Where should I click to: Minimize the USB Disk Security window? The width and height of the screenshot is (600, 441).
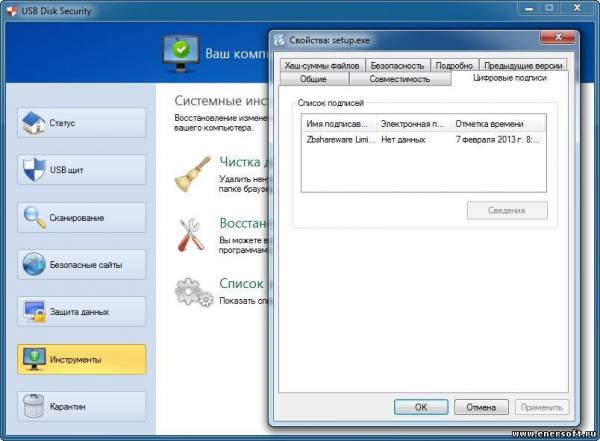529,8
